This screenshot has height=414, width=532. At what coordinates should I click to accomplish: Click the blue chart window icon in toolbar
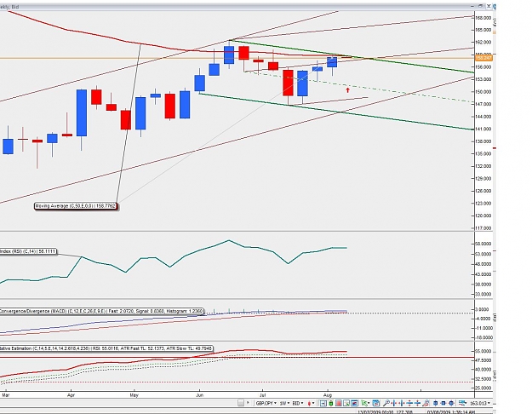point(355,403)
